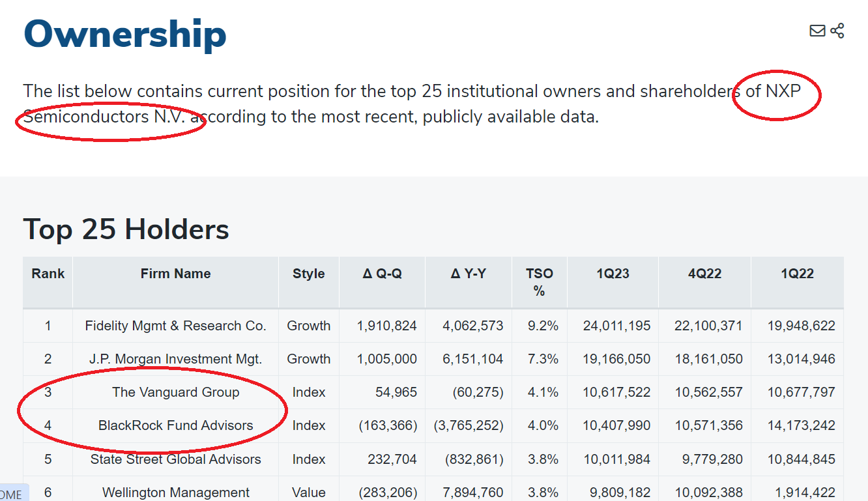868x501 pixels.
Task: Click the Top 25 Holders heading
Action: click(x=126, y=229)
